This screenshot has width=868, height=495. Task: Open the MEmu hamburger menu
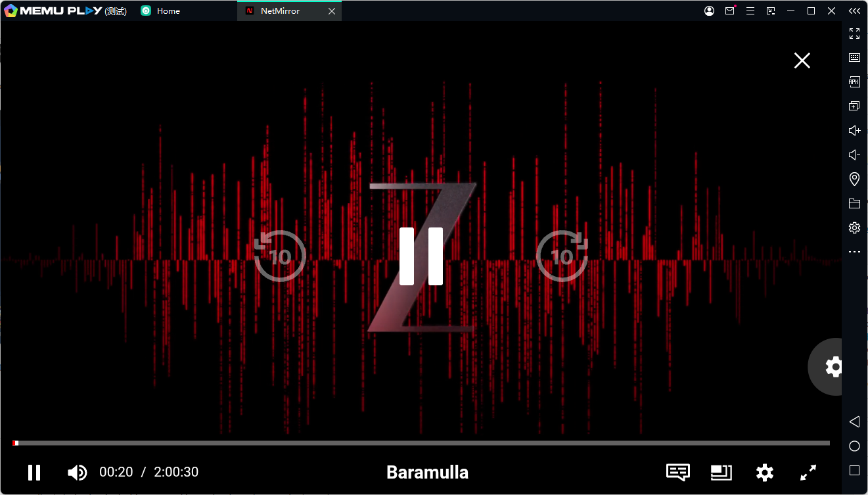point(750,11)
